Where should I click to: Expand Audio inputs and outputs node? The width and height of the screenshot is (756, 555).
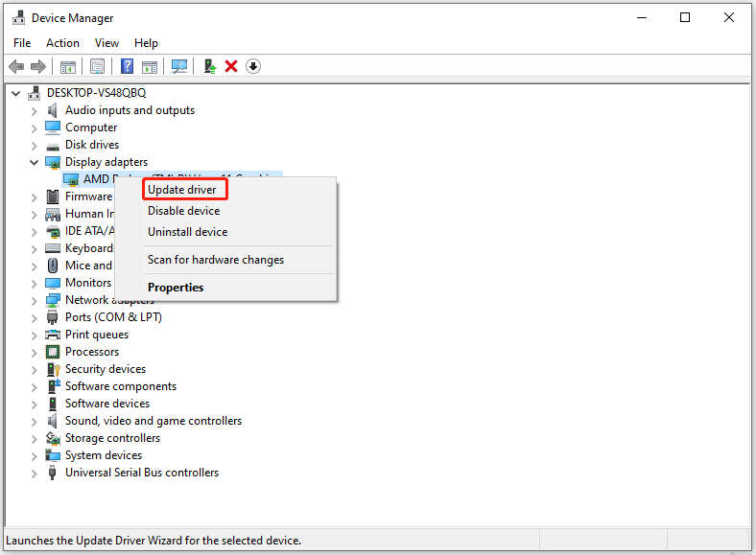pos(34,111)
